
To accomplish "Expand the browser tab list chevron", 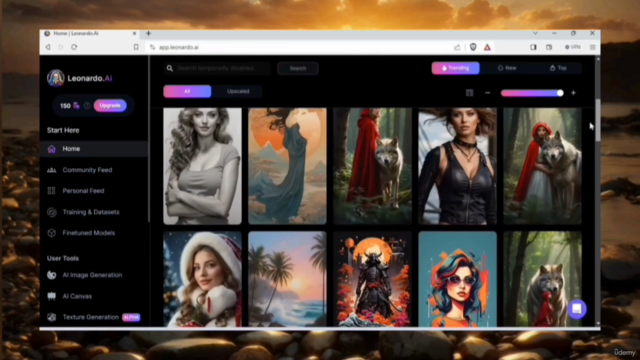I will 535,33.
